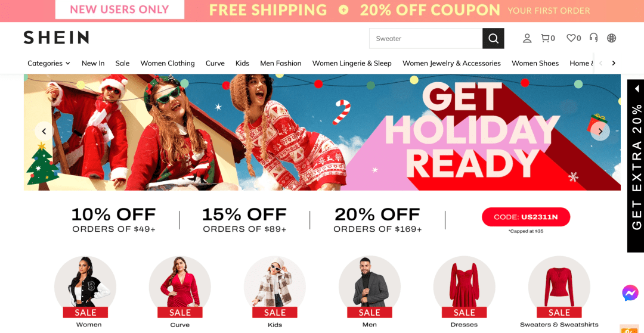Click the CODE: US2311N button
Screen dimensions: 644x333
click(526, 217)
